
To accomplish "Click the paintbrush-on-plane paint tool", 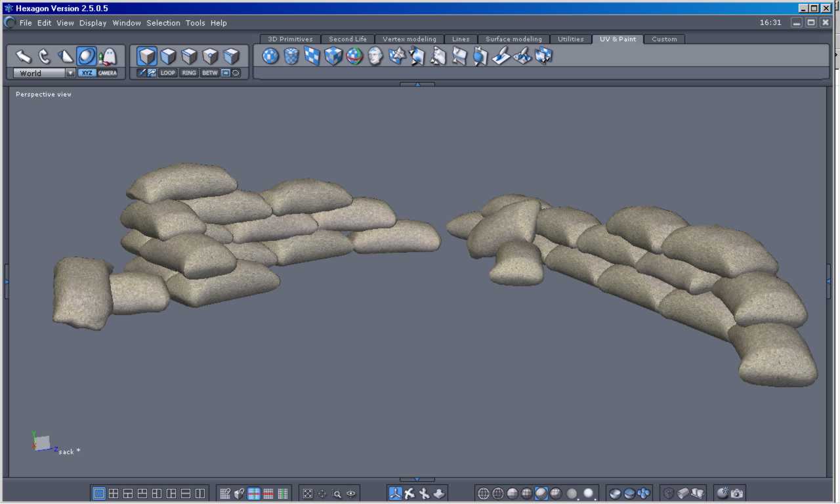I will pyautogui.click(x=501, y=56).
